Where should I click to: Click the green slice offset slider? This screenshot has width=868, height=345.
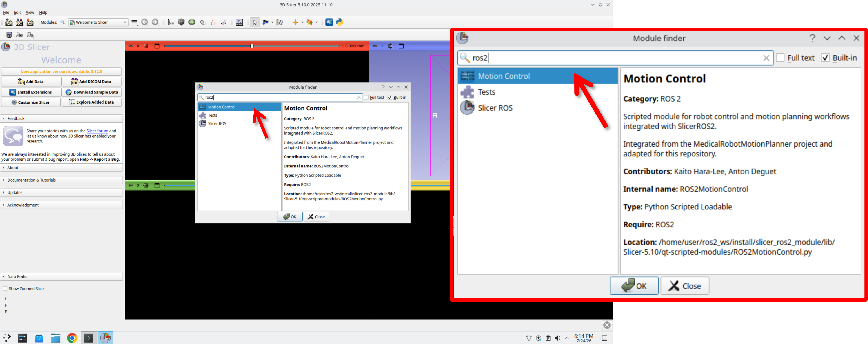pyautogui.click(x=180, y=186)
